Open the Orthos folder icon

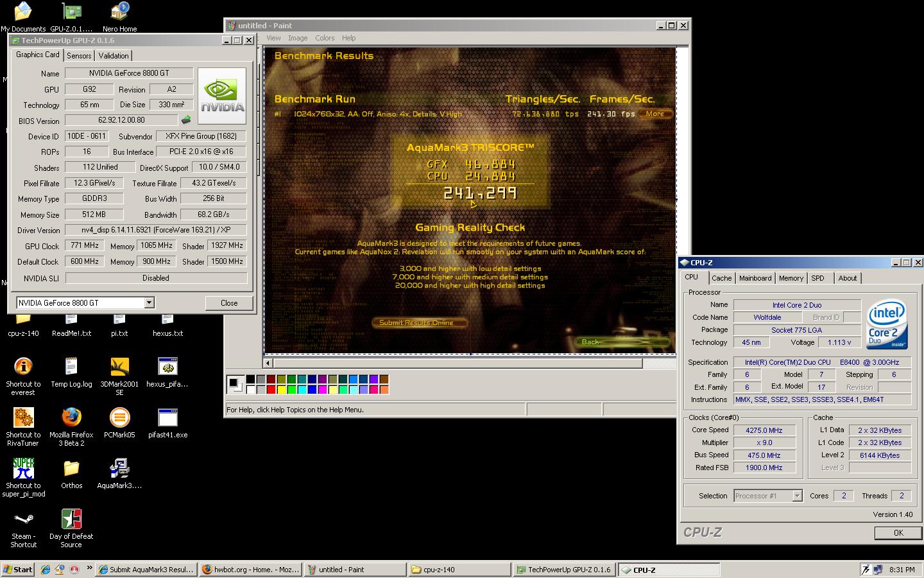point(71,475)
